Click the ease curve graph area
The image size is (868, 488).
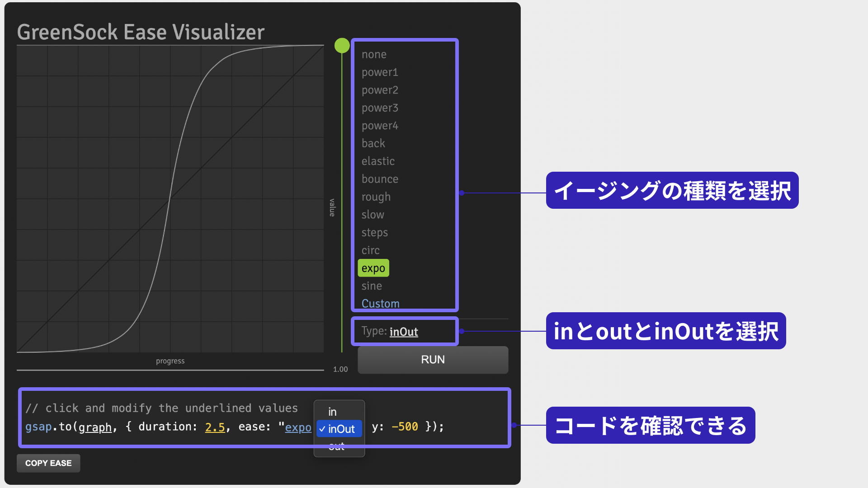point(170,199)
